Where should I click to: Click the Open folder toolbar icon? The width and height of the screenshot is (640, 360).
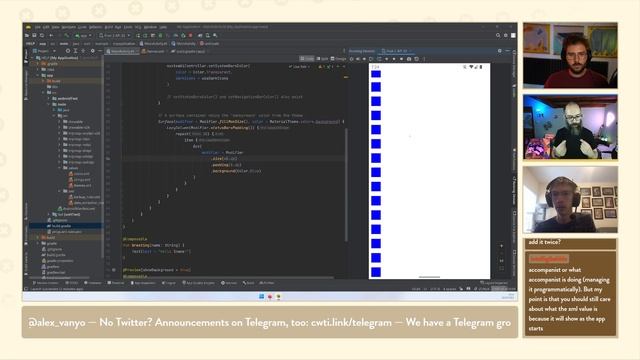[x=27, y=36]
